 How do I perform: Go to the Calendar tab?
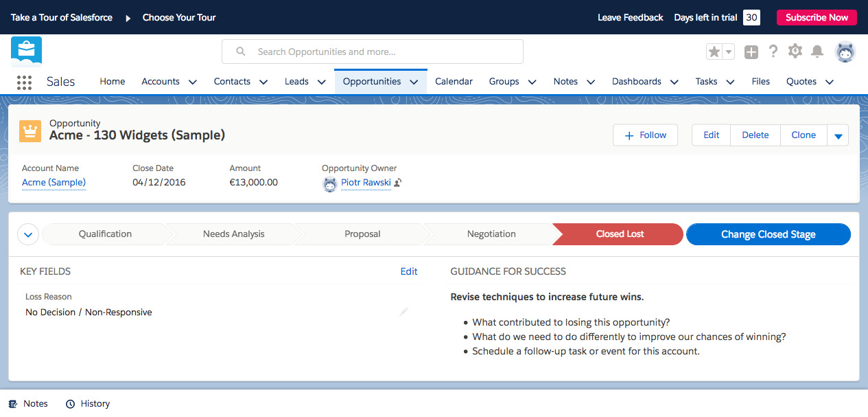(x=454, y=81)
